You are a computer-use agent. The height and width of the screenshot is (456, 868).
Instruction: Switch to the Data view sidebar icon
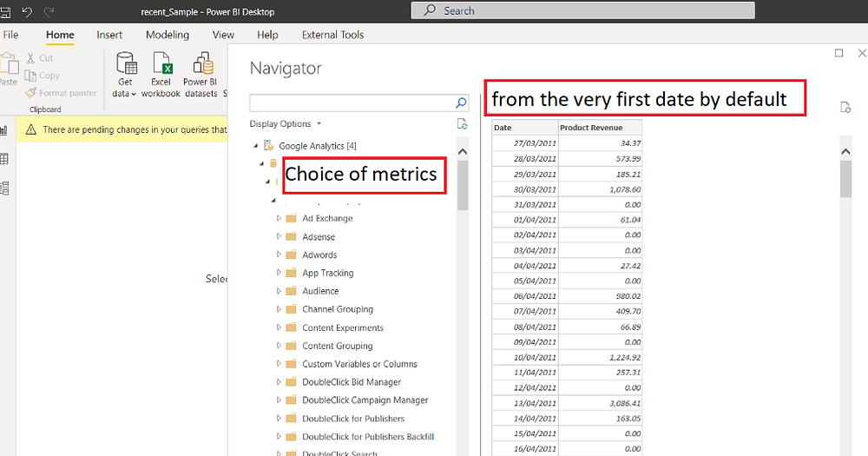[x=4, y=159]
